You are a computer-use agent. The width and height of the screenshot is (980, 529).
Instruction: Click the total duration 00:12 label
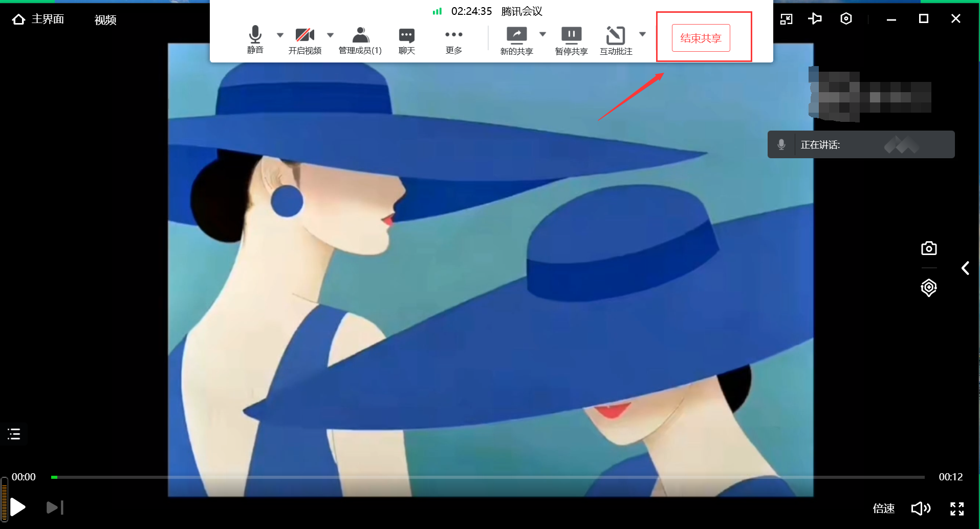point(951,477)
